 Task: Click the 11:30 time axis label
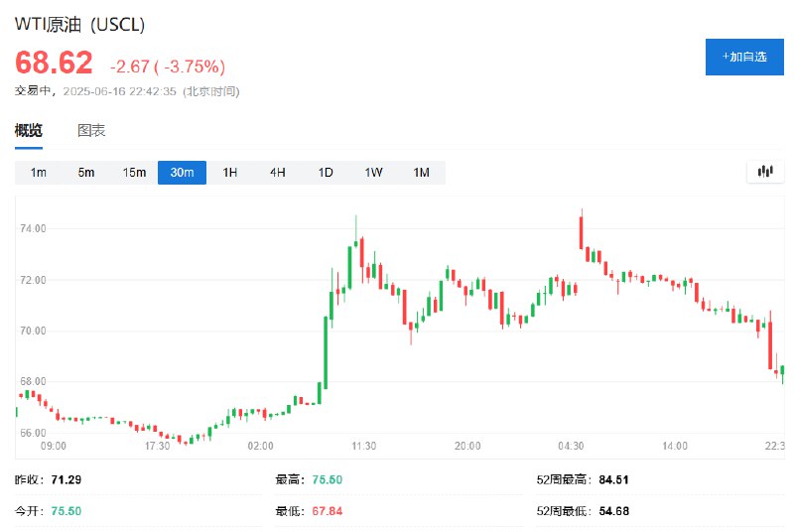(363, 446)
